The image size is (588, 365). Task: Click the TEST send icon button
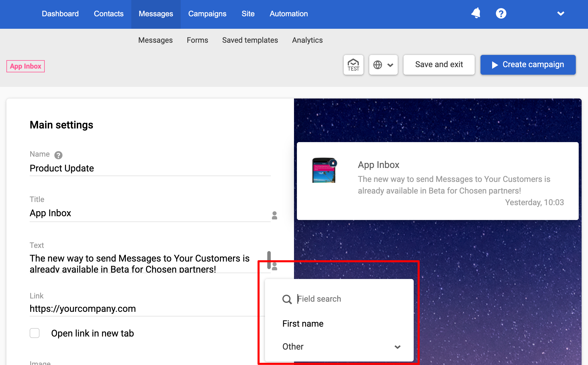(353, 65)
